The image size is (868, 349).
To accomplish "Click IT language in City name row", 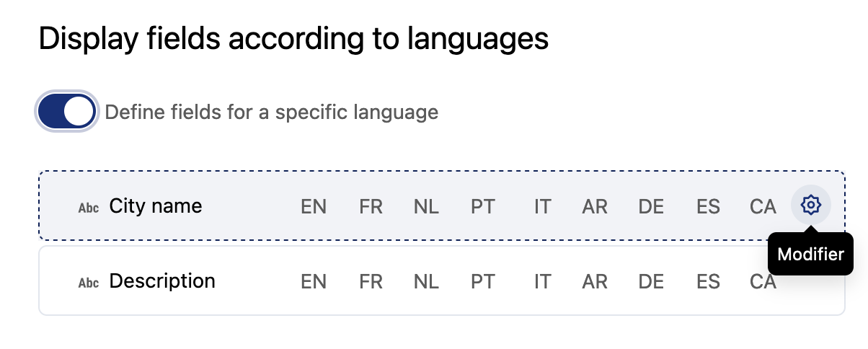I will [x=542, y=207].
